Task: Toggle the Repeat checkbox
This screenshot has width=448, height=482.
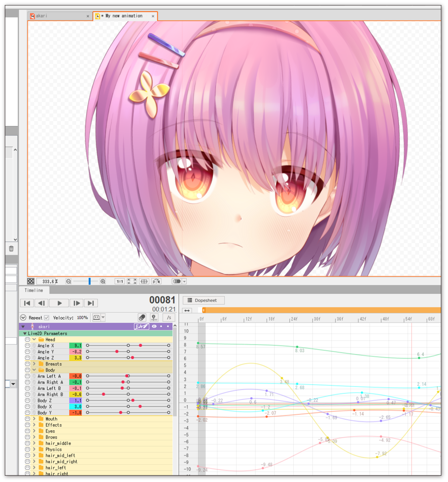Action: pyautogui.click(x=47, y=317)
